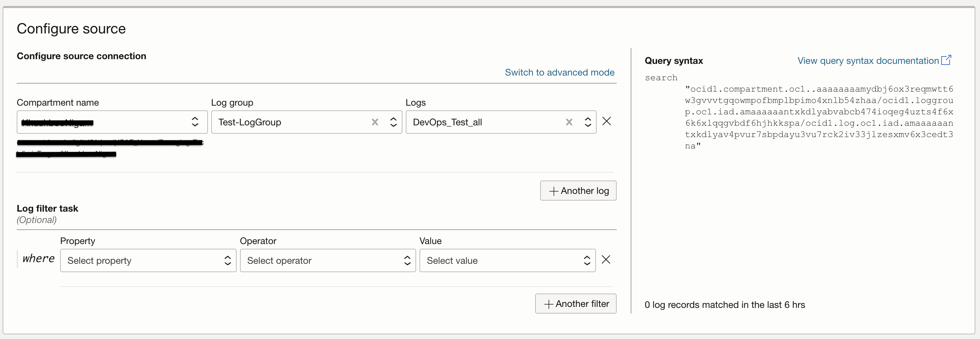Expand the Compartment name selector
The height and width of the screenshot is (339, 980).
coord(112,122)
